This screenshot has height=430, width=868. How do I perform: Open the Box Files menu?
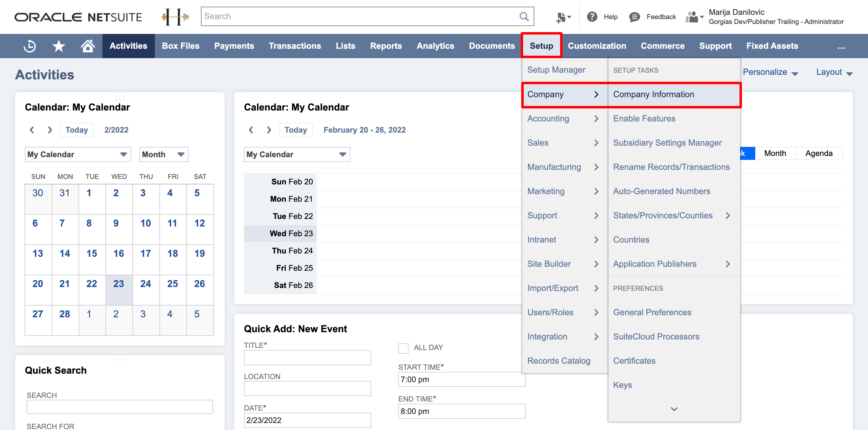(181, 46)
